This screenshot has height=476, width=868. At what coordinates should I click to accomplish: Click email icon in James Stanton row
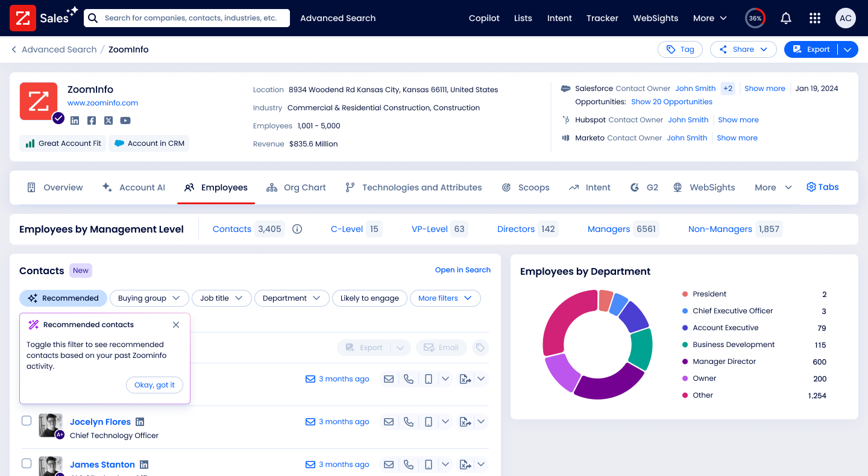tap(389, 465)
